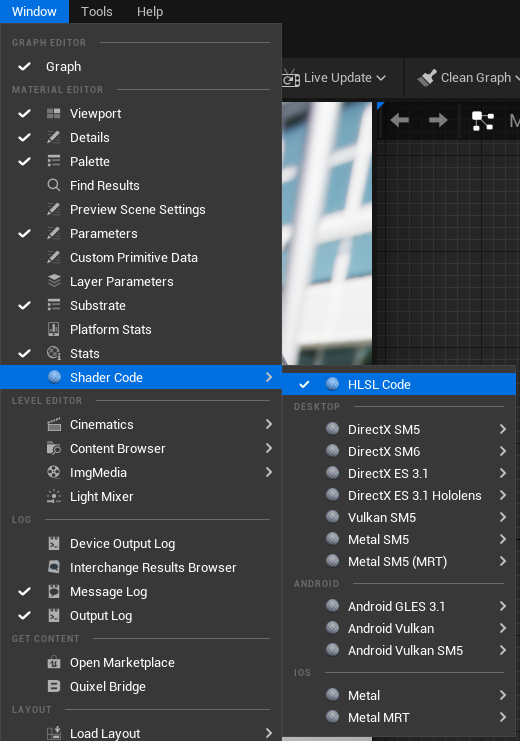
Task: Expand the Cinematics submenu arrow
Action: tap(269, 424)
